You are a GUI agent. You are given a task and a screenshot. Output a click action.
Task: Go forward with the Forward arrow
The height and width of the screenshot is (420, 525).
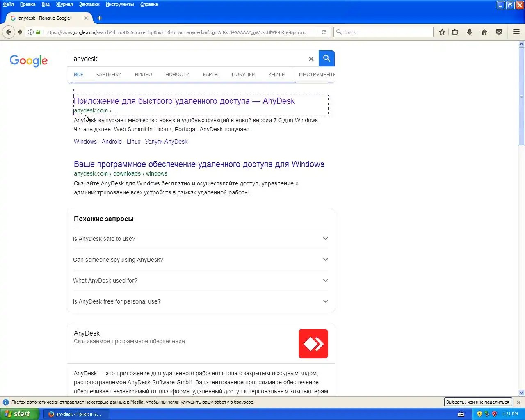[20, 32]
